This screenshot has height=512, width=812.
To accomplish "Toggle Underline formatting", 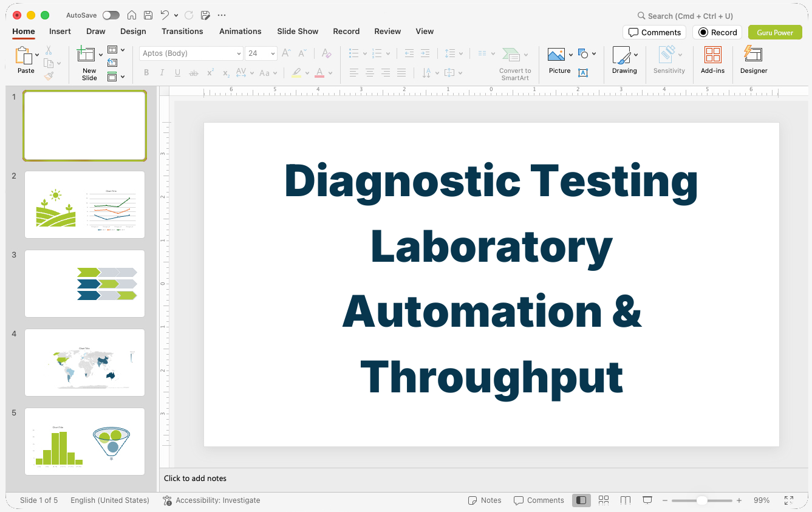I will click(177, 73).
